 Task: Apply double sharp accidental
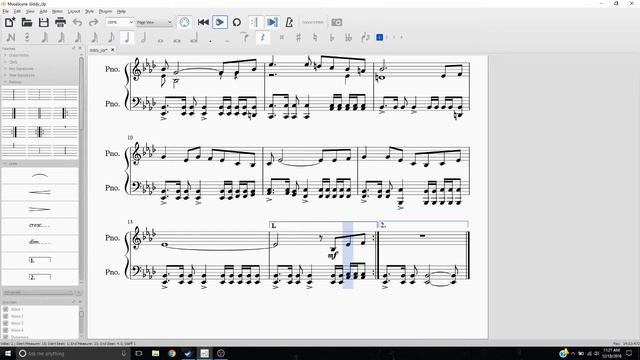click(282, 38)
